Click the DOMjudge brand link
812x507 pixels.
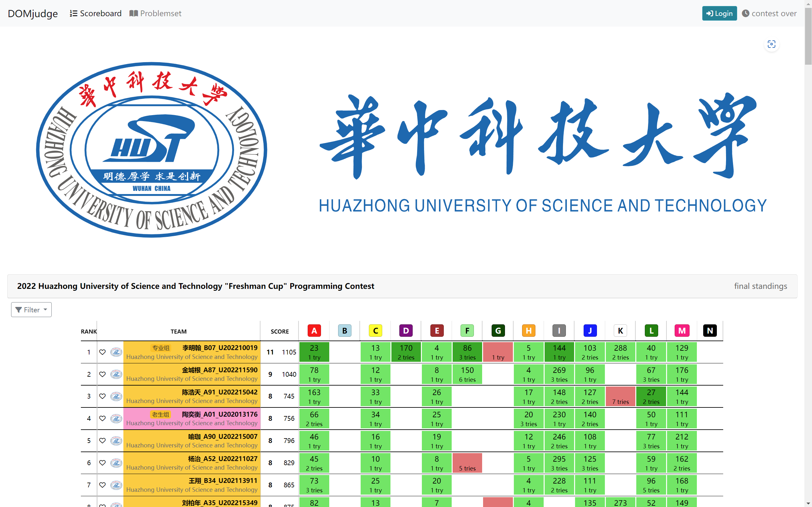33,13
